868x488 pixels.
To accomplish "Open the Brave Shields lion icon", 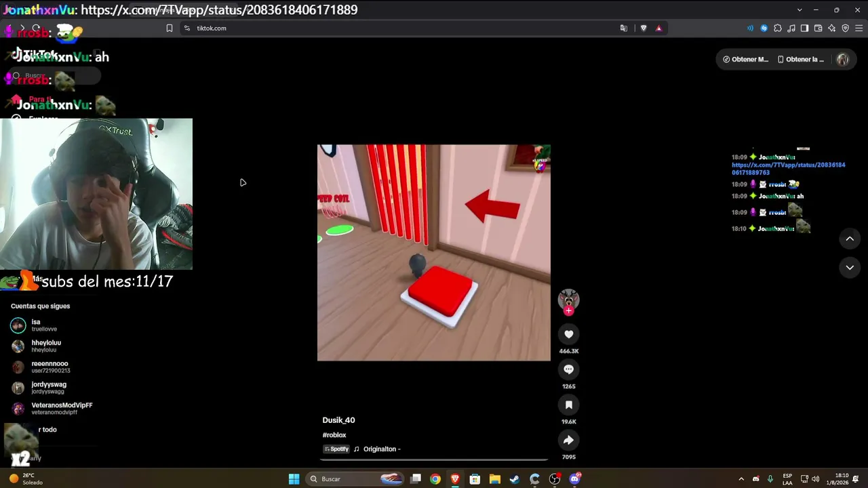I will click(644, 28).
